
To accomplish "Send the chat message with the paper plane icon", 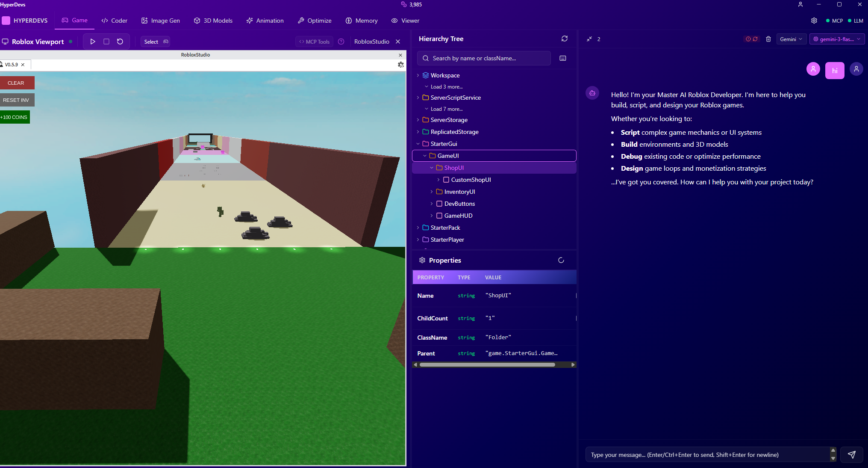I will [852, 455].
